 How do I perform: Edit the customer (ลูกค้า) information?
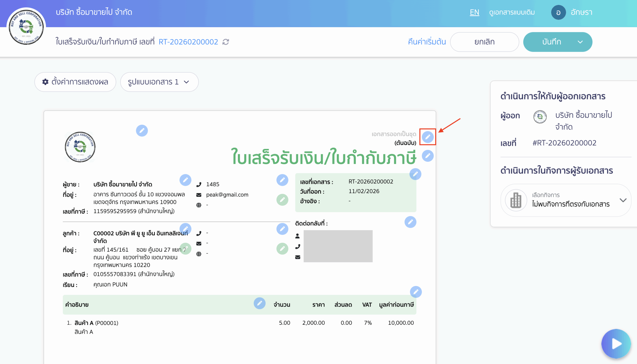(186, 229)
